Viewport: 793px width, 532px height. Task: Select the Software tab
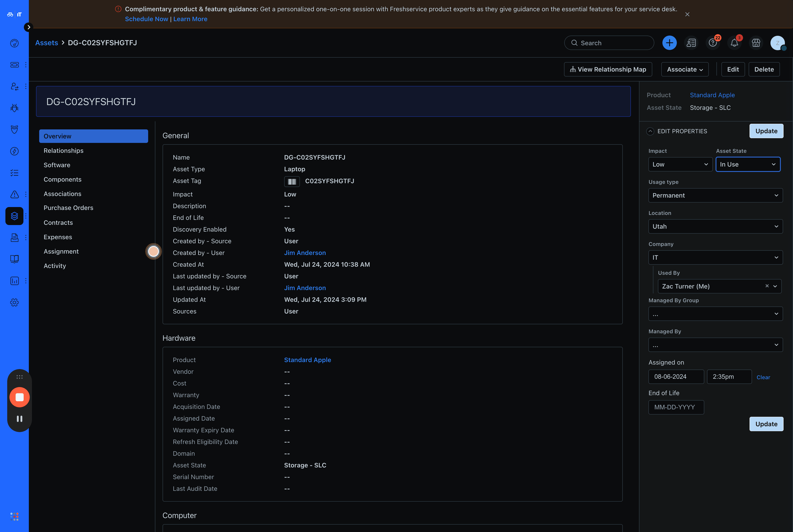pos(57,165)
